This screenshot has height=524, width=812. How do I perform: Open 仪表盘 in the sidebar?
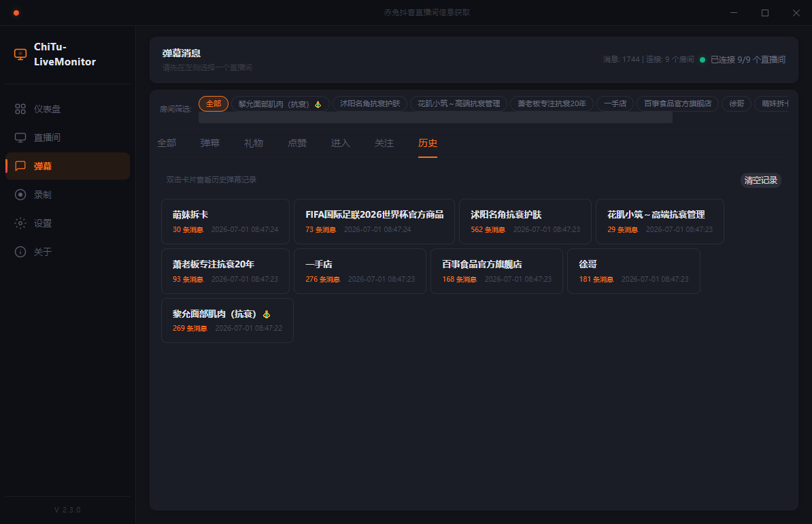(x=67, y=109)
